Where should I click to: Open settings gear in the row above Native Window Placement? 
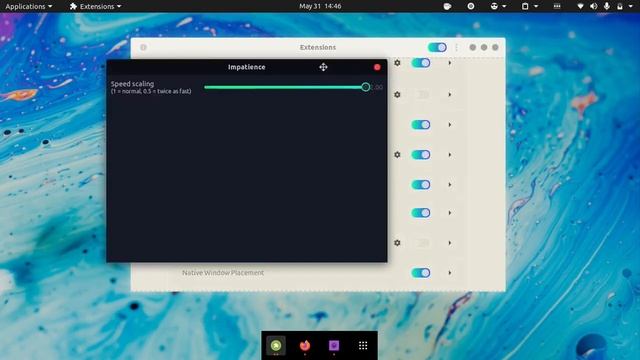(x=397, y=243)
